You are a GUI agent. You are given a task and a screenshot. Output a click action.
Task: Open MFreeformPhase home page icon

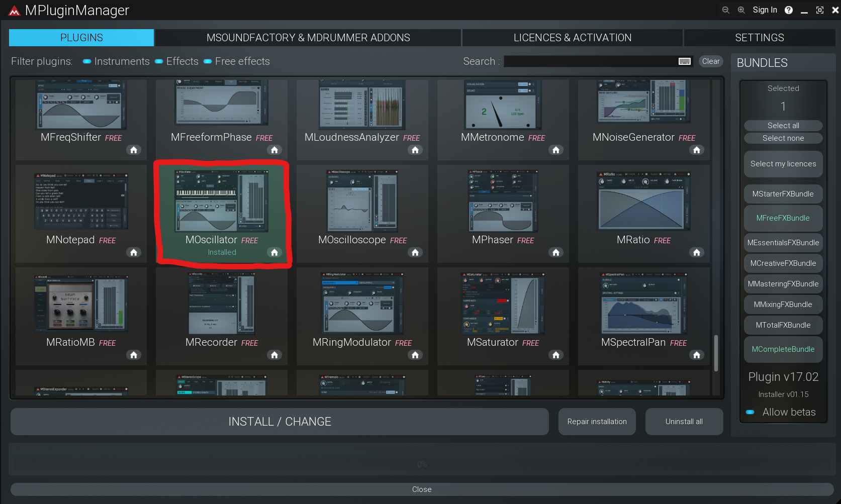point(274,150)
